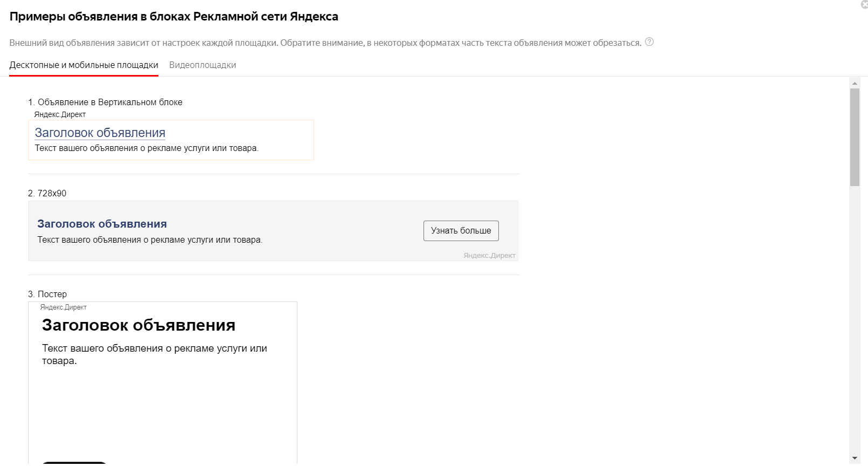Click the scrollbar down arrow
This screenshot has width=868, height=473.
coord(855,458)
